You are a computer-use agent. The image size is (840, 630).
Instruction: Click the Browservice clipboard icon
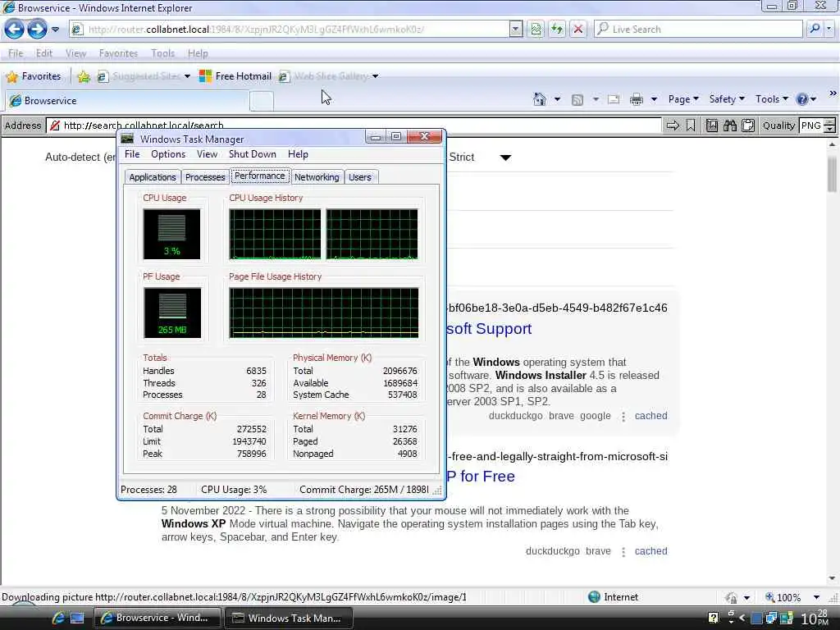pos(748,126)
